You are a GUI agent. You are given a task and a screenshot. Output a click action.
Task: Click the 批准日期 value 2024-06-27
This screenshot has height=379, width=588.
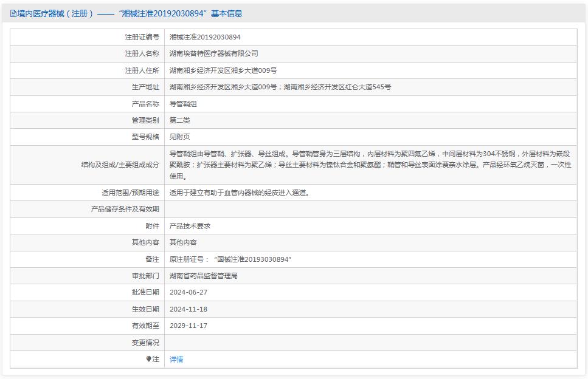click(x=190, y=292)
